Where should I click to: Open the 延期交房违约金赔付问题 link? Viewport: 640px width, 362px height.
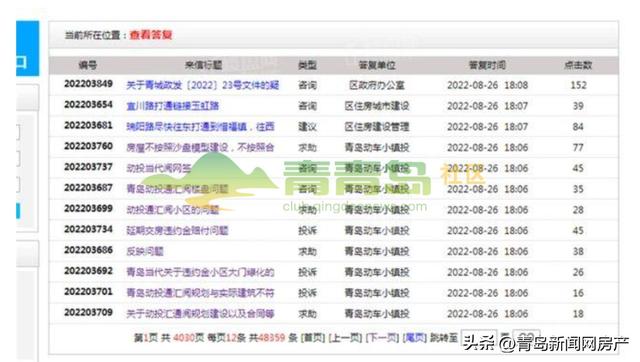pyautogui.click(x=177, y=231)
